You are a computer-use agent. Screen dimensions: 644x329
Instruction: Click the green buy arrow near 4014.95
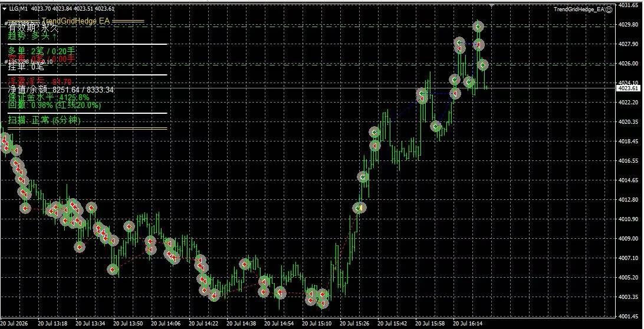(363, 177)
